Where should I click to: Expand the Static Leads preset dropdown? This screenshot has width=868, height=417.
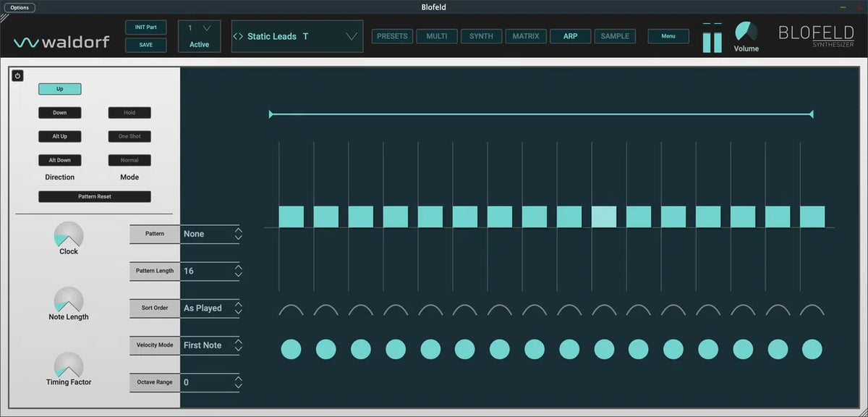pos(352,36)
